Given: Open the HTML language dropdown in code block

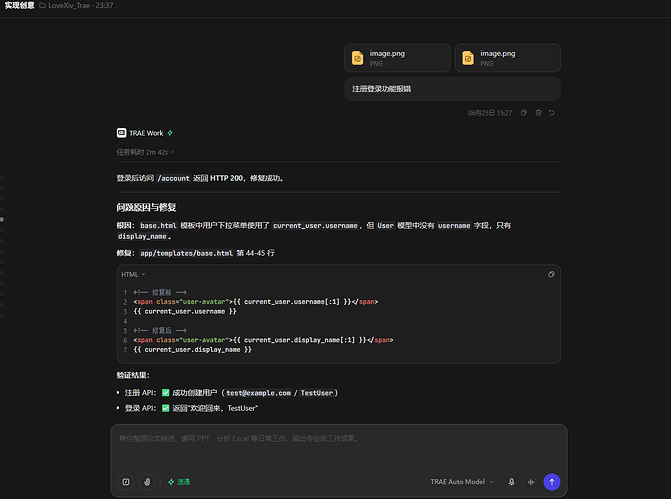Looking at the screenshot, I should point(133,274).
